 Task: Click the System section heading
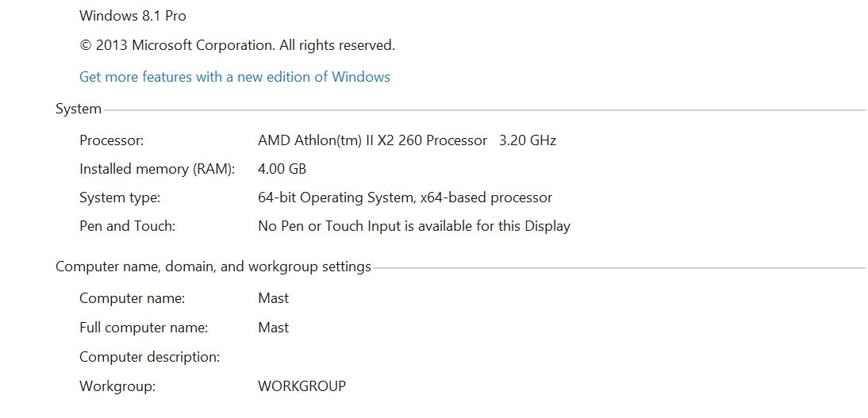(x=79, y=109)
